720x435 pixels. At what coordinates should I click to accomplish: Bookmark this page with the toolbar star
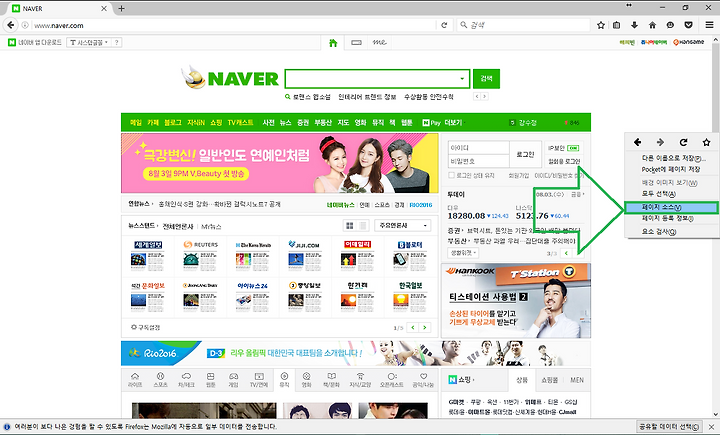coord(601,25)
